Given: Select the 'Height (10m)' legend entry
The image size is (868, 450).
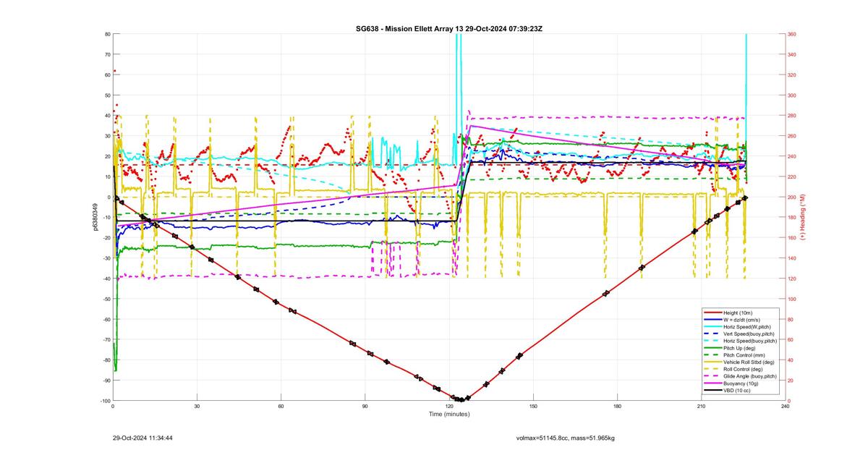Looking at the screenshot, I should (x=741, y=312).
